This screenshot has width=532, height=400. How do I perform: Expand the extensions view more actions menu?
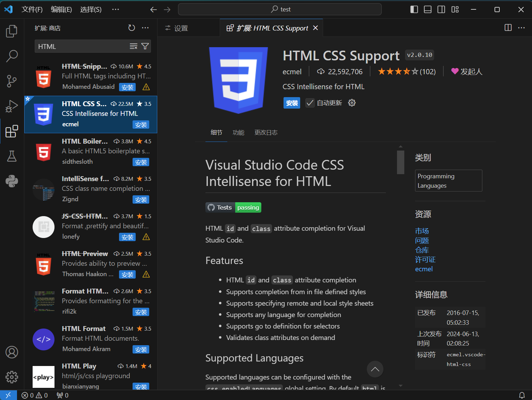145,28
